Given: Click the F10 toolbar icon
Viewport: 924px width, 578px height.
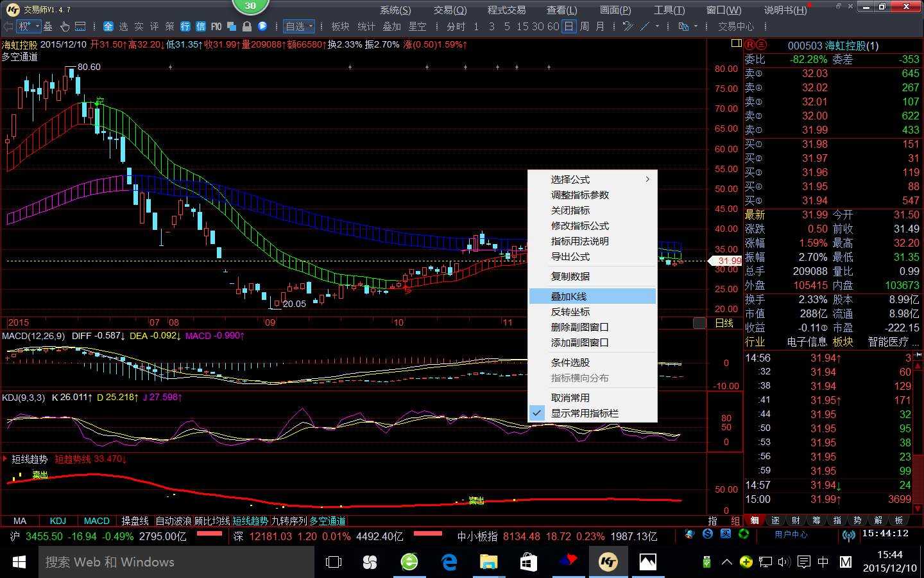Looking at the screenshot, I should coord(216,26).
